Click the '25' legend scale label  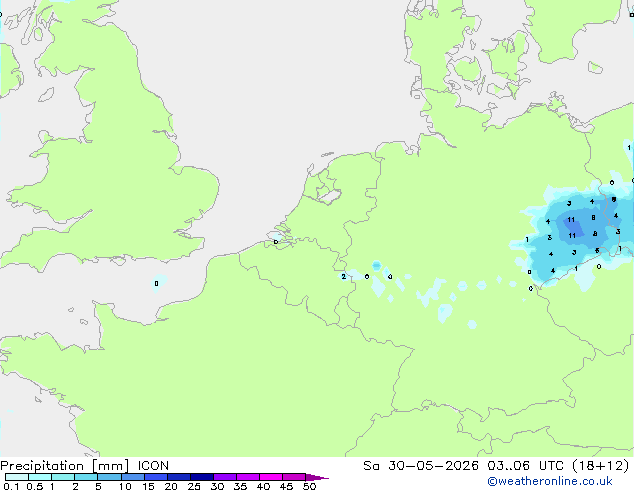click(x=194, y=486)
